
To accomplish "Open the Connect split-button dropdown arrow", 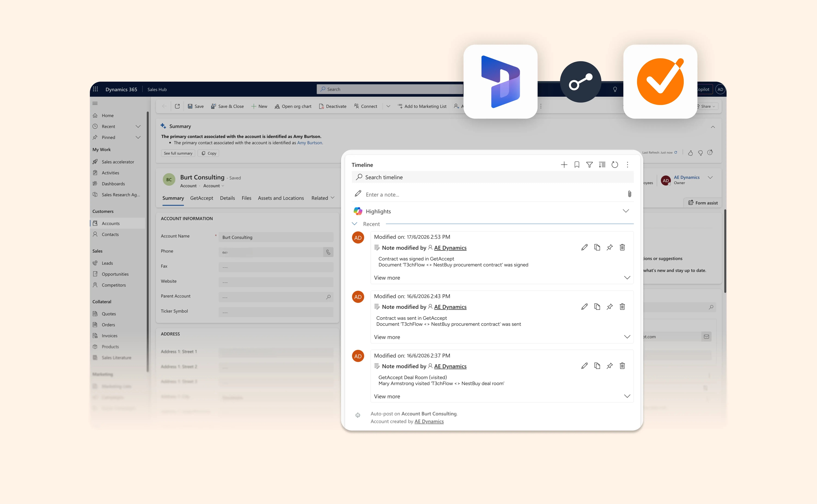I will click(x=388, y=106).
